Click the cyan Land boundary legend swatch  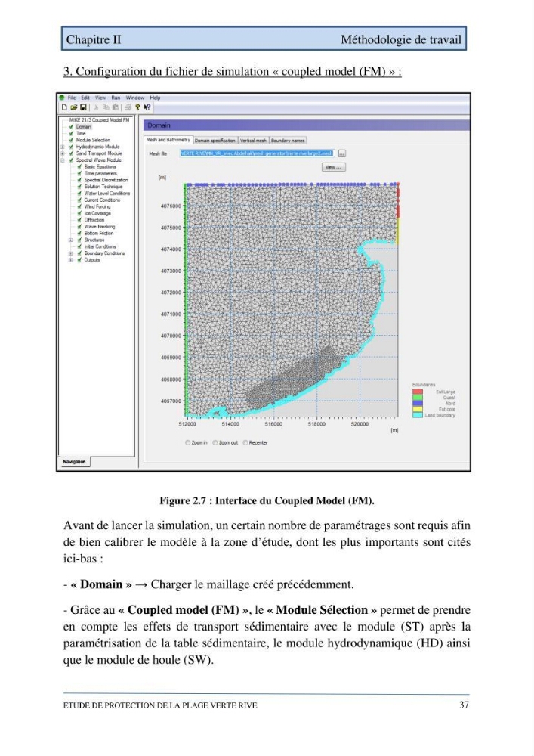(418, 415)
